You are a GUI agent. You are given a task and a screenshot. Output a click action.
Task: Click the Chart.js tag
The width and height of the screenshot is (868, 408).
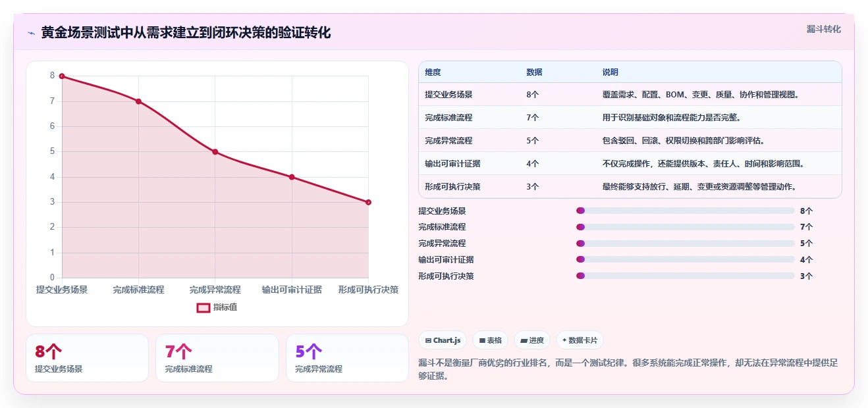(443, 340)
